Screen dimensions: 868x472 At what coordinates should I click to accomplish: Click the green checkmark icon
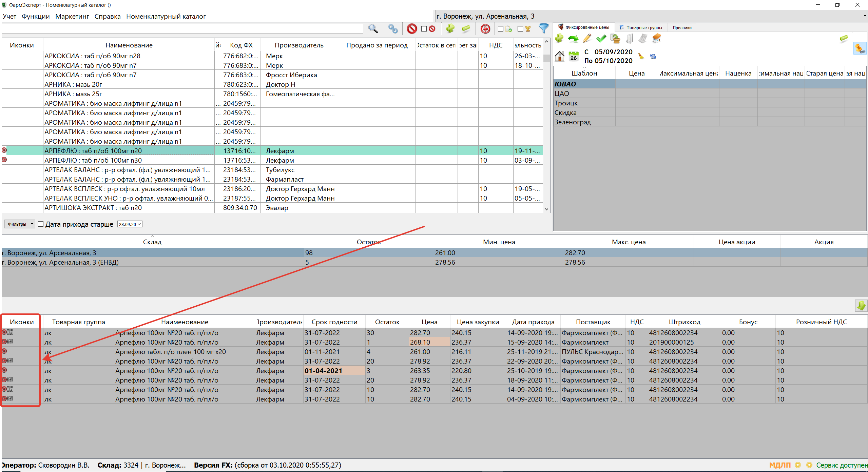pyautogui.click(x=601, y=39)
